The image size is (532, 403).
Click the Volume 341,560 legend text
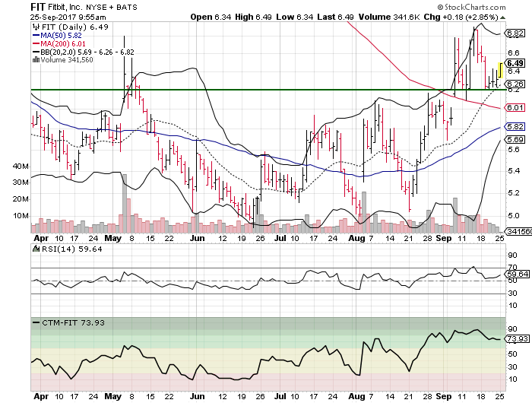[67, 60]
